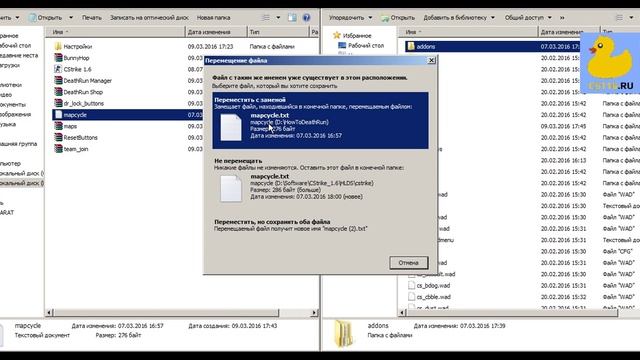Select Избранное in the right sidebar
The width and height of the screenshot is (640, 360).
357,36
